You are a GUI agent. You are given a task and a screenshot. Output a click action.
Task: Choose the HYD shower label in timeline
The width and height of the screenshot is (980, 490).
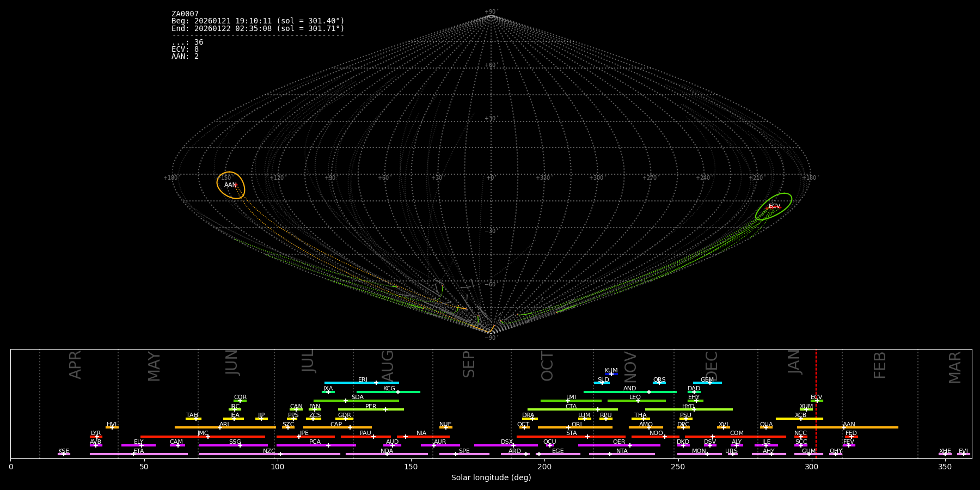[x=689, y=407]
